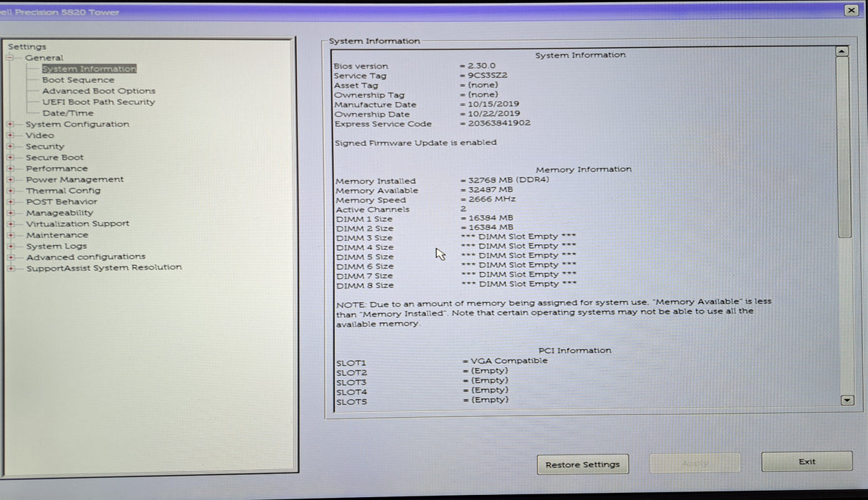Click the Asset Tag row label
The height and width of the screenshot is (500, 868).
coord(355,85)
